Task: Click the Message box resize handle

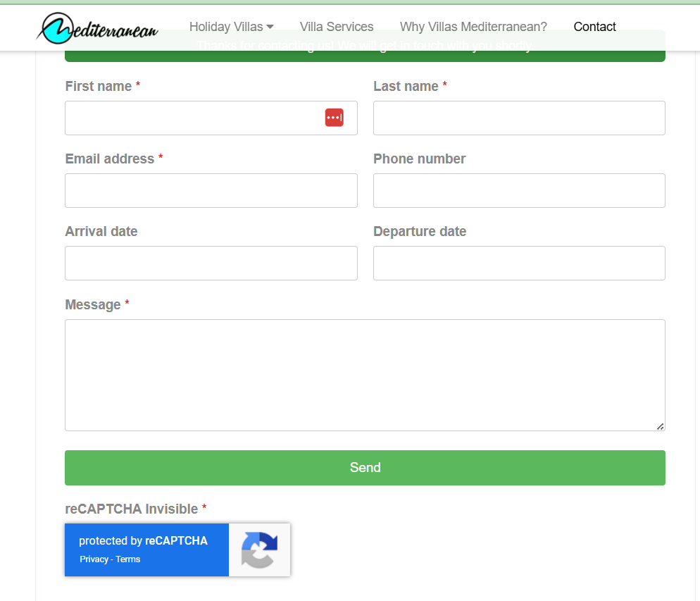Action: [661, 426]
